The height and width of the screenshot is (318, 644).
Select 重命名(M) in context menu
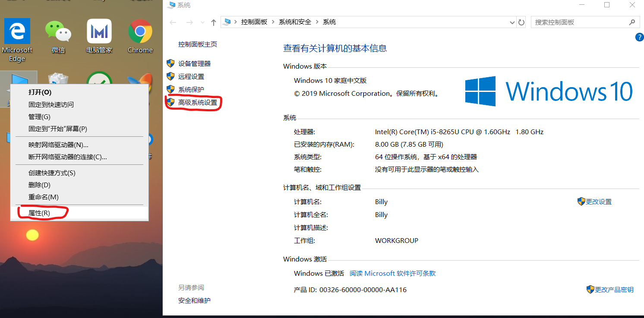[79, 197]
